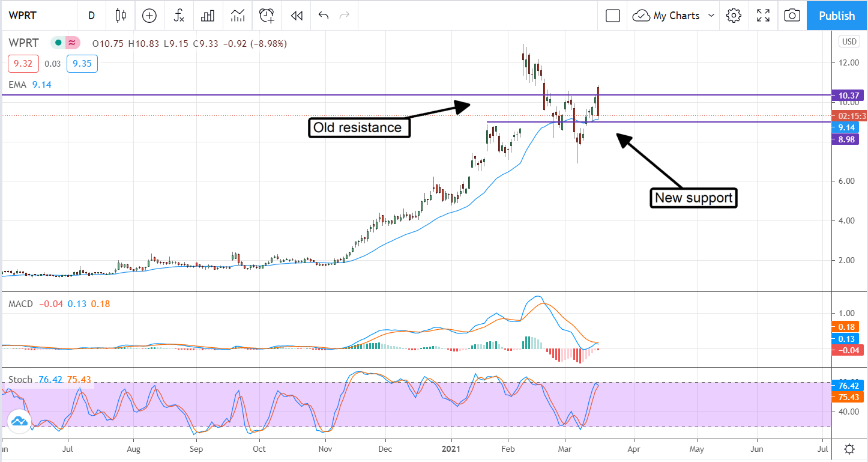This screenshot has width=868, height=462.
Task: Start bar replay with the rewind icon
Action: pyautogui.click(x=295, y=16)
